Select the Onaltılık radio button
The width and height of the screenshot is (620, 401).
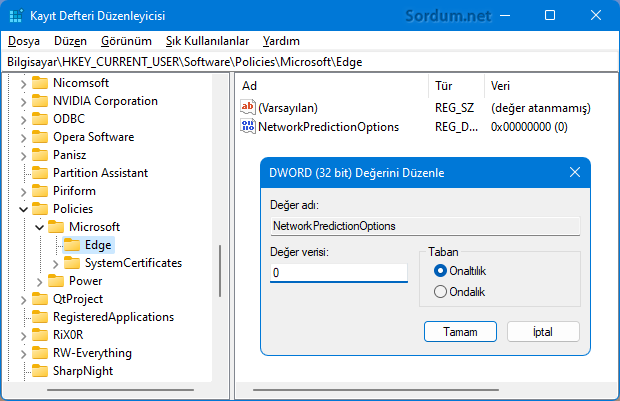click(440, 271)
